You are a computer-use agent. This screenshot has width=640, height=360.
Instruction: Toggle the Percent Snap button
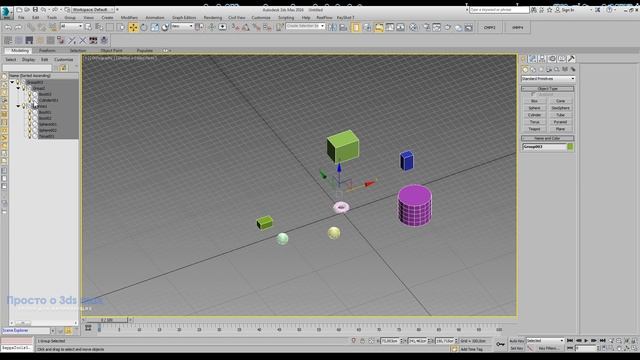256,27
